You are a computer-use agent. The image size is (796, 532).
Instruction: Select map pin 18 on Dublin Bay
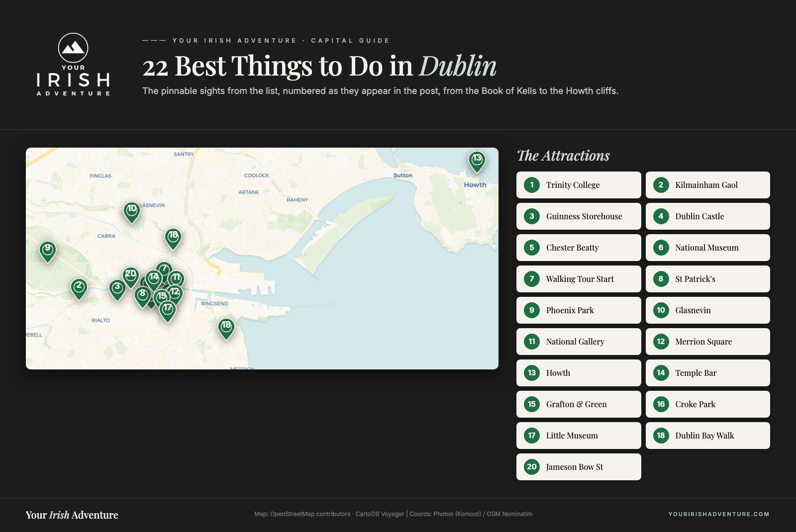pos(226,328)
